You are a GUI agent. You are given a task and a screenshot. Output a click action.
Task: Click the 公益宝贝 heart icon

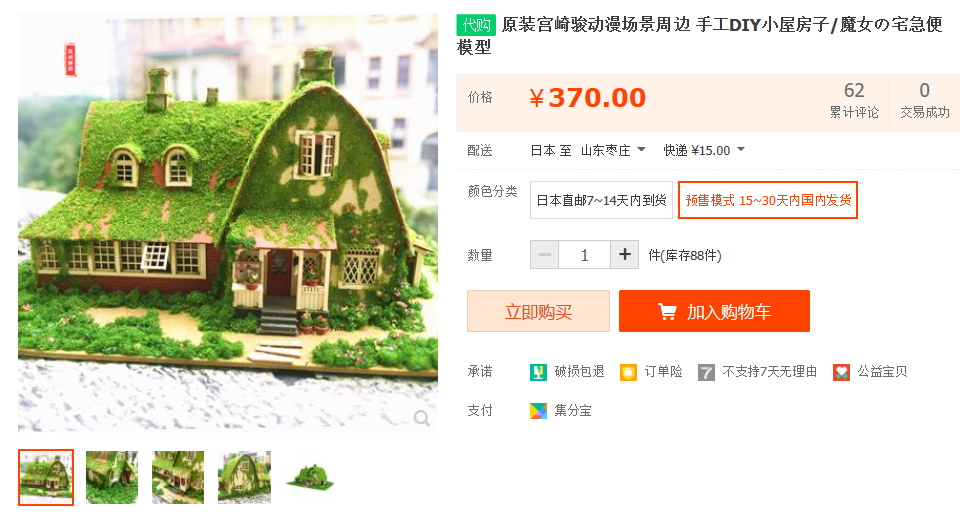[841, 372]
